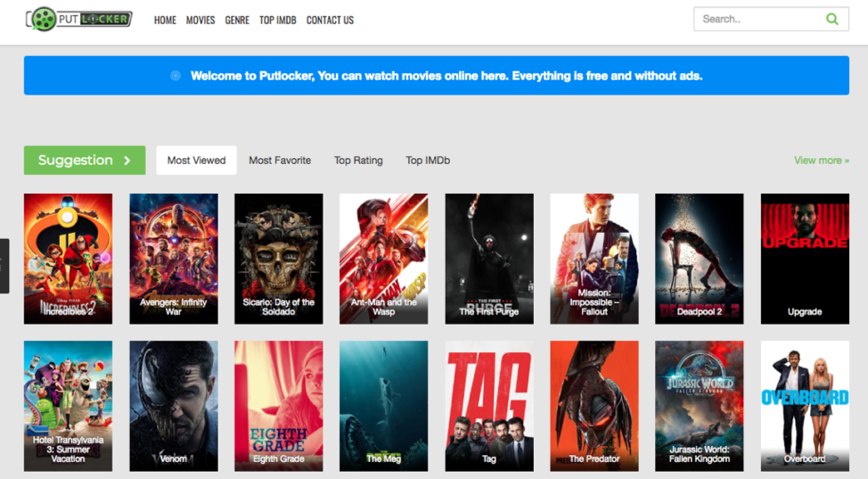Screen dimensions: 868x479
Task: Open Mission: Impossible – Fallout poster
Action: (594, 259)
